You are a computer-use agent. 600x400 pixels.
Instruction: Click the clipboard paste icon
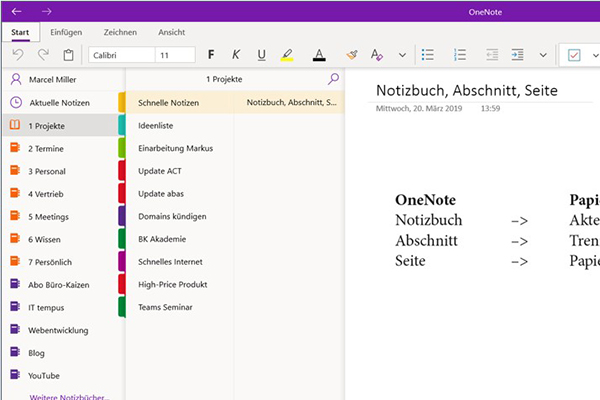point(68,55)
